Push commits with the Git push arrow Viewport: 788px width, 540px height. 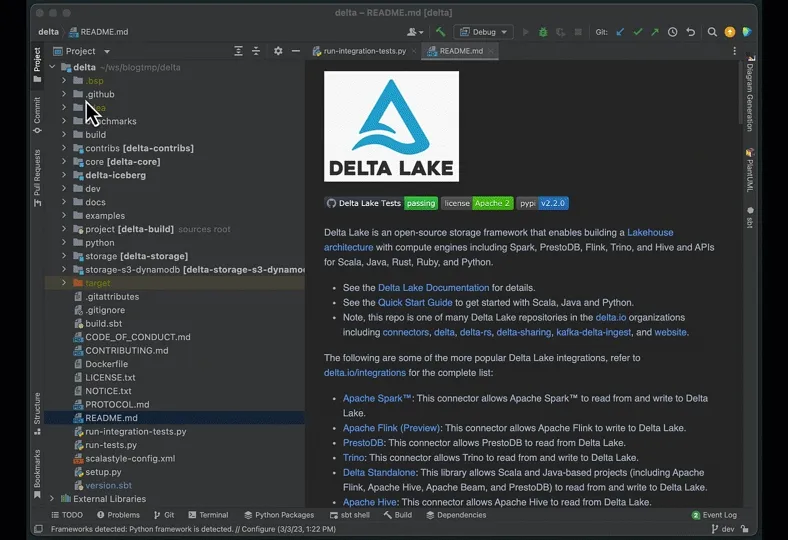point(655,32)
